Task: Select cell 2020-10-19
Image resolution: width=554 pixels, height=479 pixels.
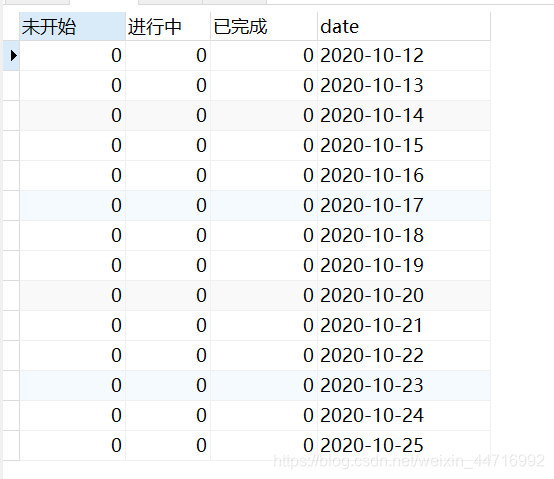Action: [x=404, y=266]
